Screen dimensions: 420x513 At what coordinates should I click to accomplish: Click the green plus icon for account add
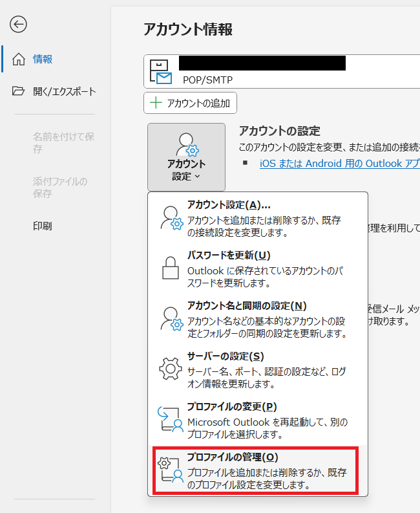[156, 103]
